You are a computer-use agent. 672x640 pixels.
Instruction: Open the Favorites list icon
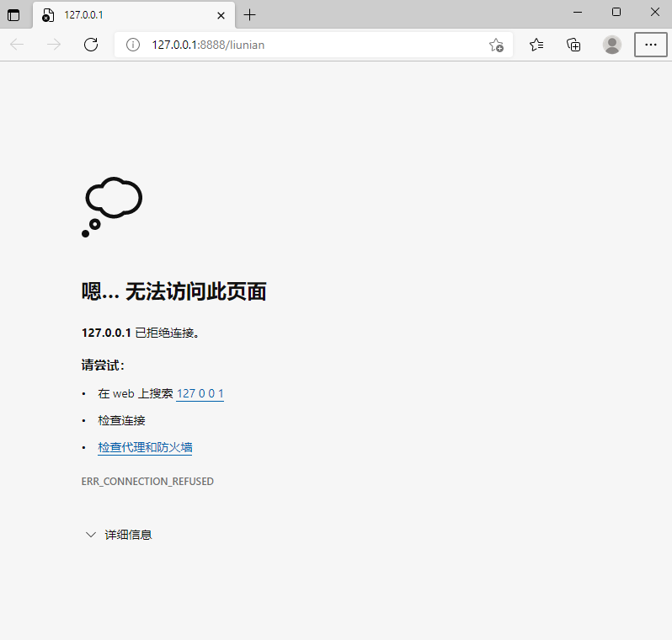tap(536, 45)
